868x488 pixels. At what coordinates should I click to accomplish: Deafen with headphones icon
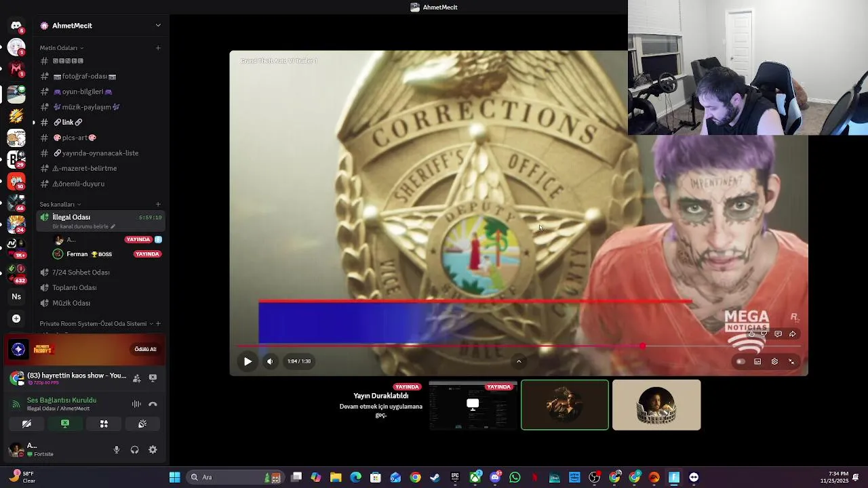tap(134, 449)
